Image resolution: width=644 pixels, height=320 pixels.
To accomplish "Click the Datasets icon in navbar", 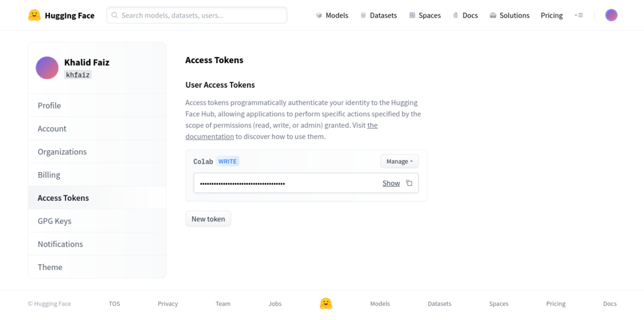I will [363, 16].
